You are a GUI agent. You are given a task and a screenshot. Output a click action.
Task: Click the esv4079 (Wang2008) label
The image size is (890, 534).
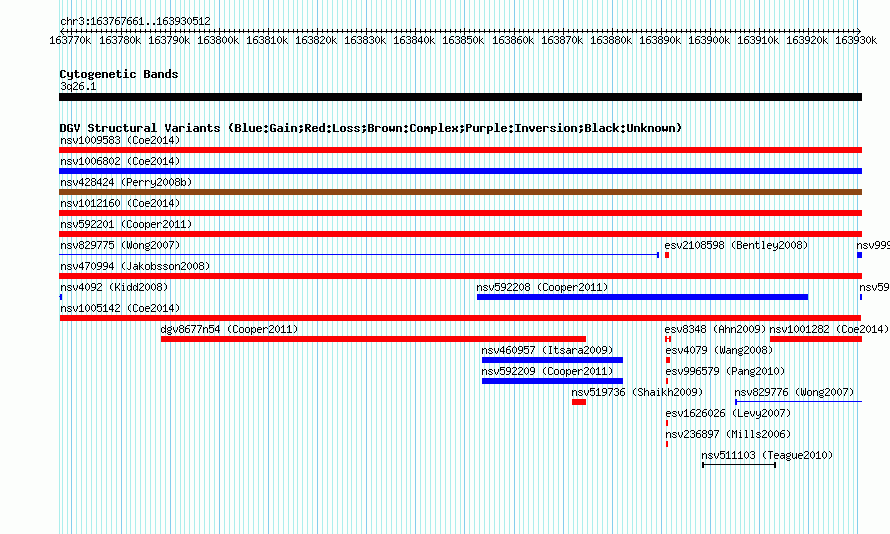[719, 350]
